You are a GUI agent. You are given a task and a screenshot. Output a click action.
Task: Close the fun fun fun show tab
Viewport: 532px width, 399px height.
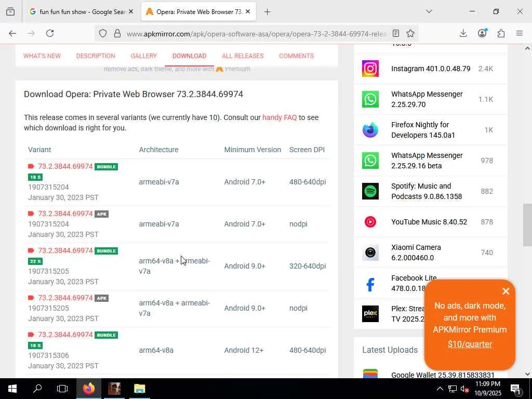point(131,11)
